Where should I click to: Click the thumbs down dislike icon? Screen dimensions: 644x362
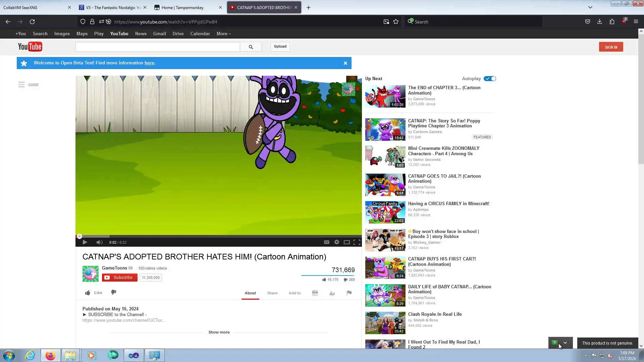pyautogui.click(x=114, y=292)
